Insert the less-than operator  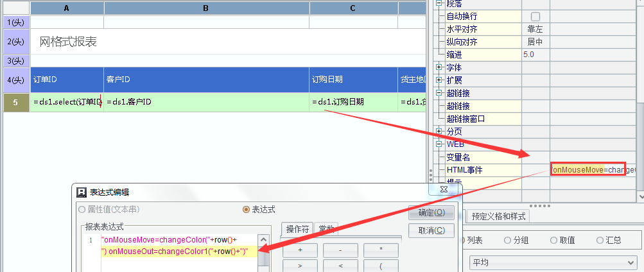(x=340, y=266)
